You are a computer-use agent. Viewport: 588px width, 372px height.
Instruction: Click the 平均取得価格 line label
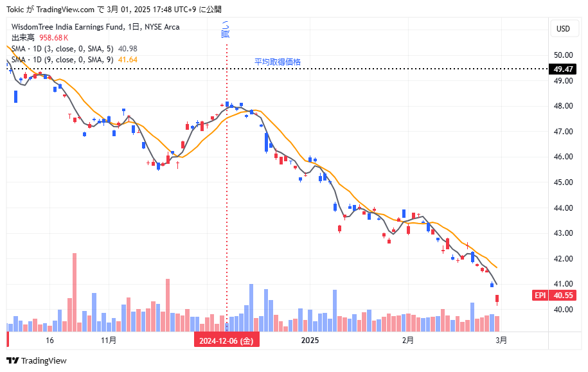click(x=278, y=62)
